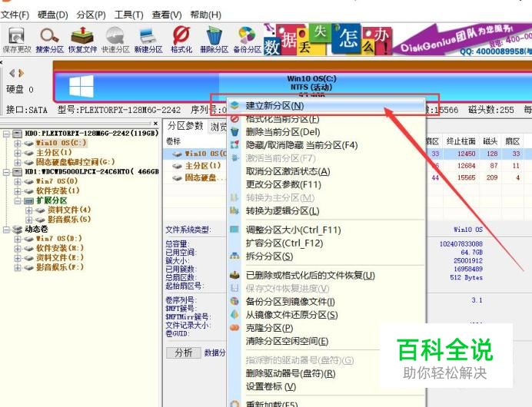Screen dimensions: 532x407
Task: Click the previous disk left arrow
Action: (12, 73)
